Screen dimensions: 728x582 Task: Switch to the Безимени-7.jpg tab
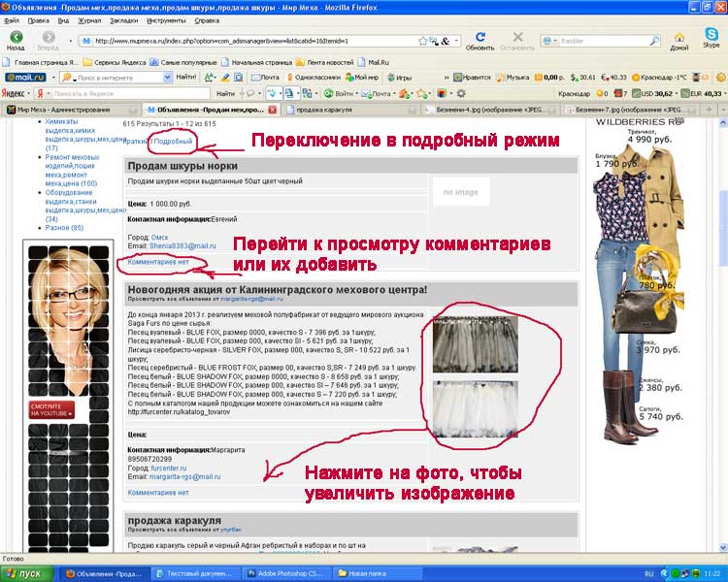(x=630, y=110)
